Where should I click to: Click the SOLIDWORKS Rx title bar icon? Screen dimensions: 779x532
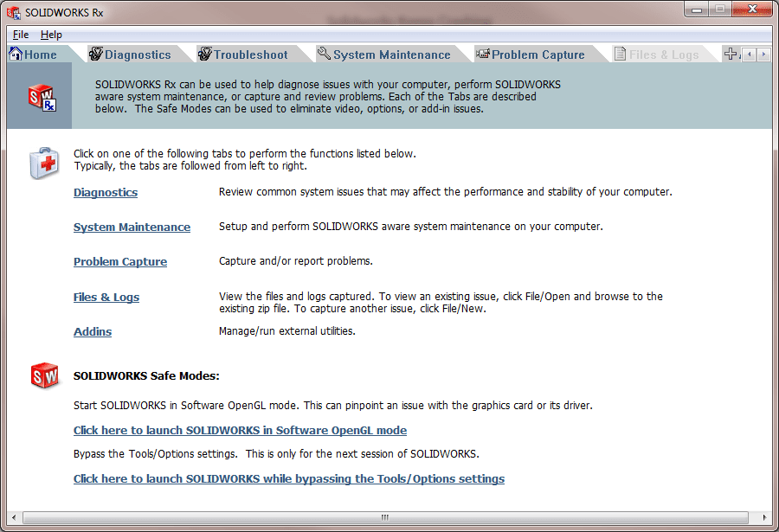(x=13, y=14)
